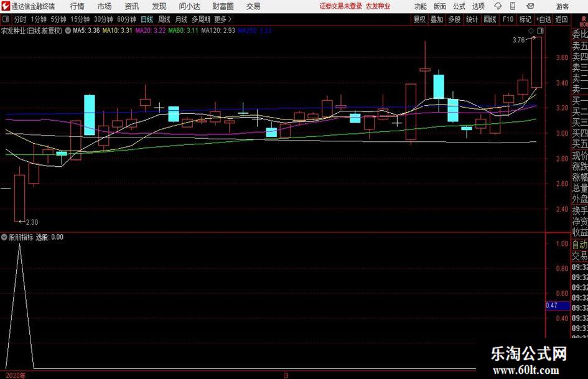Screen dimensions: 588x379
Task: Toggle left sidebar panel icon
Action: pyautogui.click(x=6, y=19)
